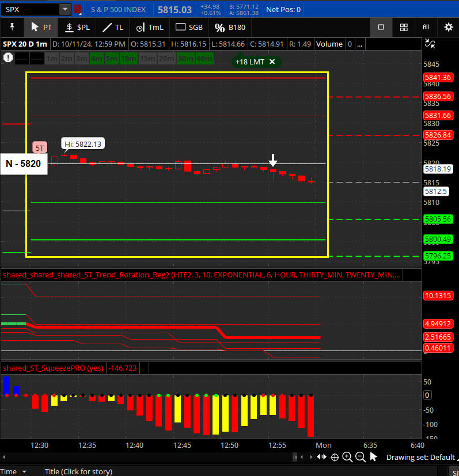Screen dimensions: 459x476
Task: Select the TL trendline tool
Action: click(x=113, y=27)
